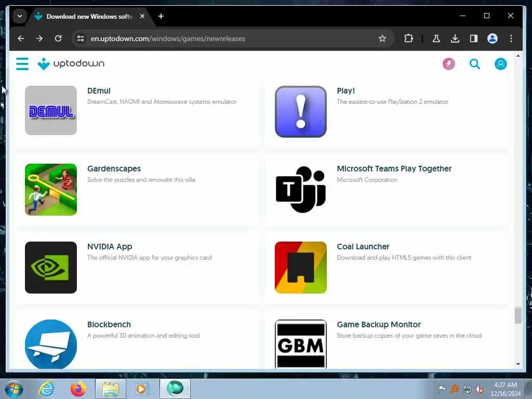532x399 pixels.
Task: Click 'The official NVIDIA app for your graphics card'
Action: click(149, 258)
